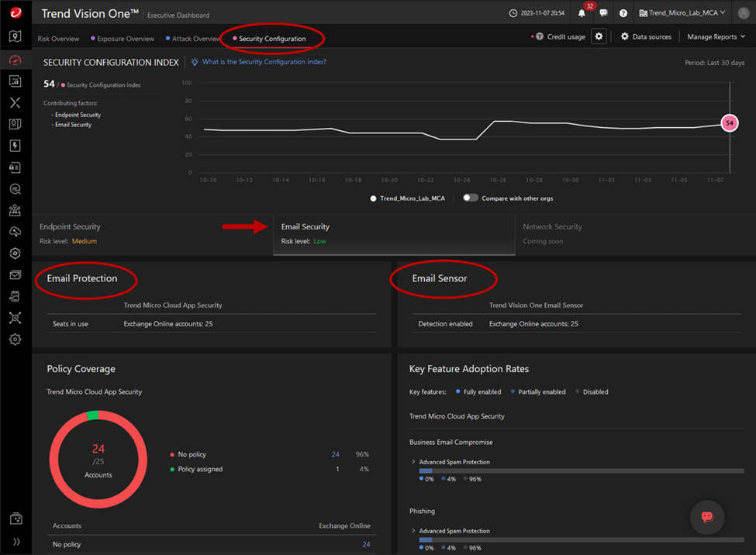This screenshot has height=555, width=756.
Task: Expand Advanced Spam Protection under Business Email Compromise
Action: click(413, 462)
